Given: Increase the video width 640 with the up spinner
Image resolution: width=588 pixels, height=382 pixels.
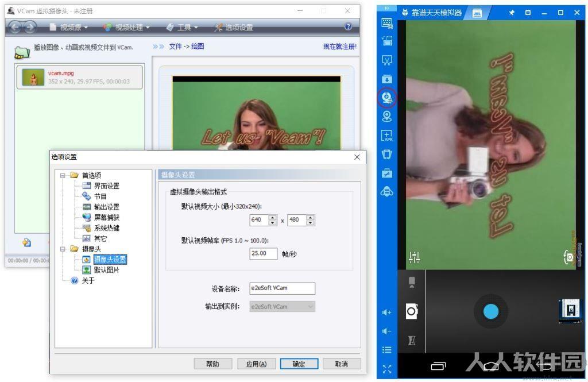Looking at the screenshot, I should (x=273, y=217).
